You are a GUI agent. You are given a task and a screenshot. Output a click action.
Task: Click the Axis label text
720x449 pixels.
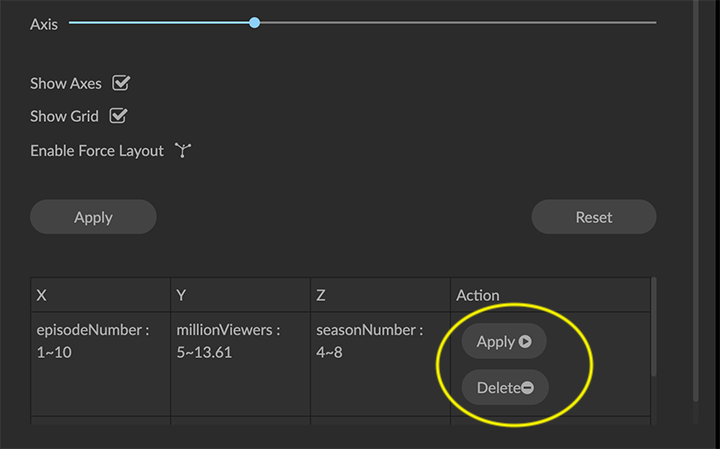coord(44,24)
